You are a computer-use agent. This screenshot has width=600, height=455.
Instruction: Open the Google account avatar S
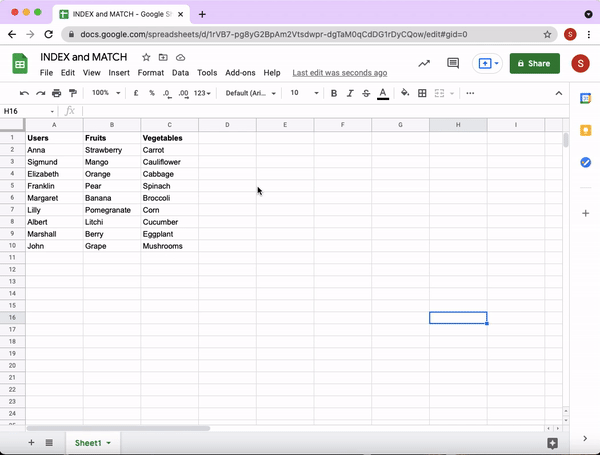[580, 63]
